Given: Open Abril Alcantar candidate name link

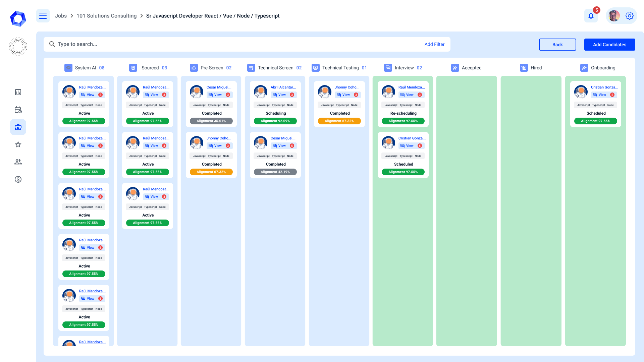Looking at the screenshot, I should 283,87.
